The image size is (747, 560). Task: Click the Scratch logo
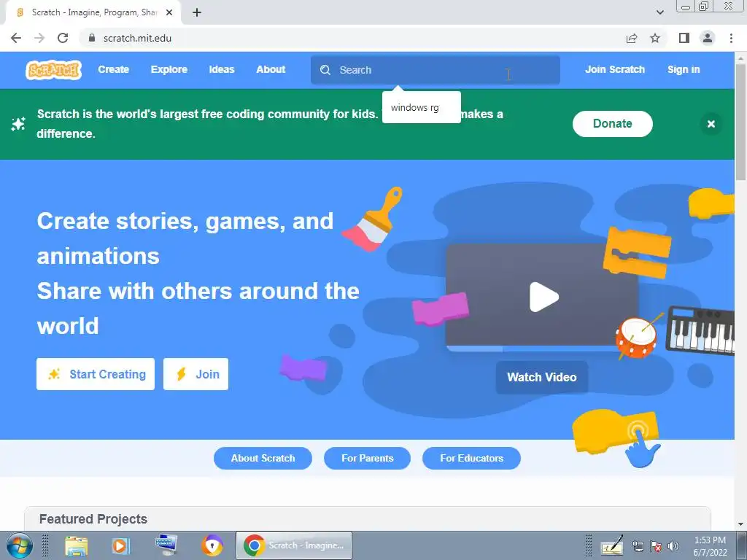click(53, 70)
